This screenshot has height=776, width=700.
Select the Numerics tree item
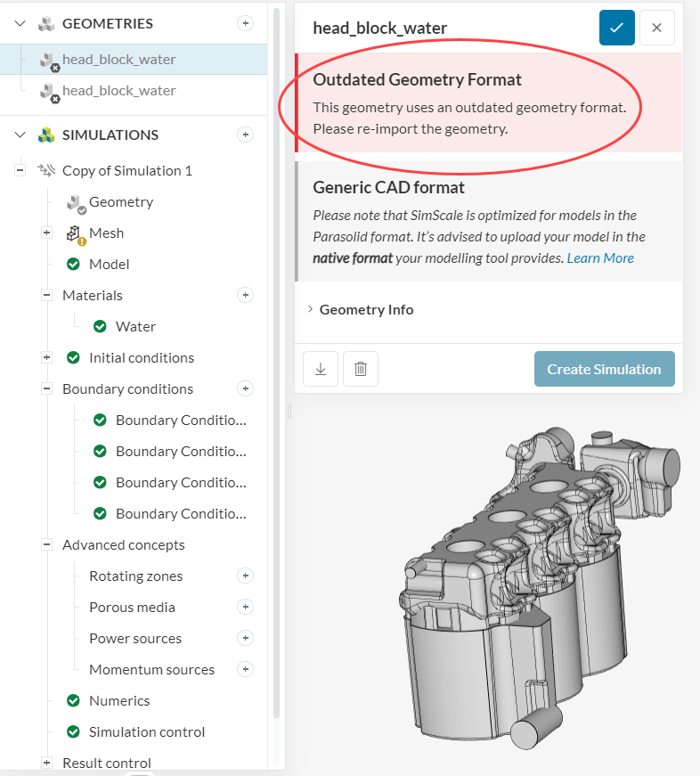[x=118, y=700]
